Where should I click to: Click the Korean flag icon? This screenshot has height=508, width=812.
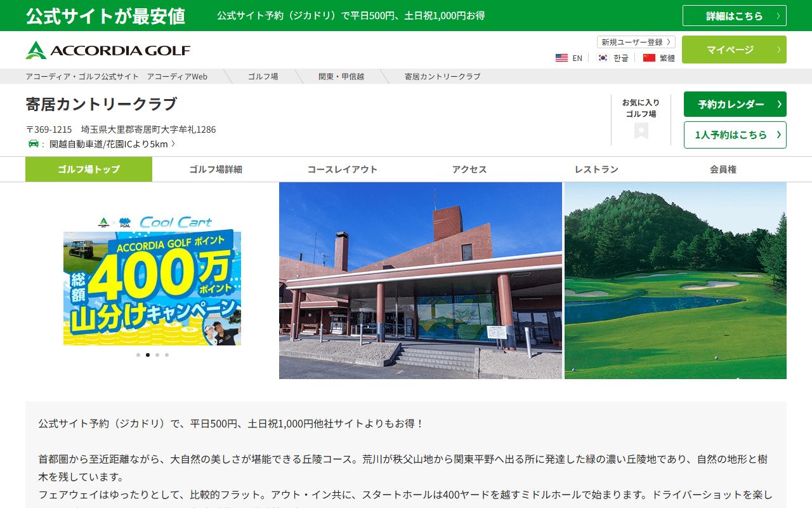coord(603,58)
